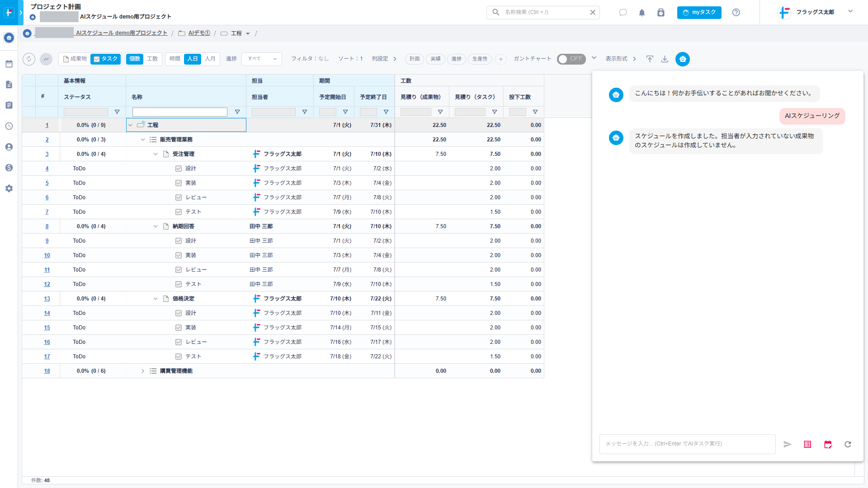The width and height of the screenshot is (868, 488).
Task: Open the help question mark icon
Action: [x=736, y=13]
